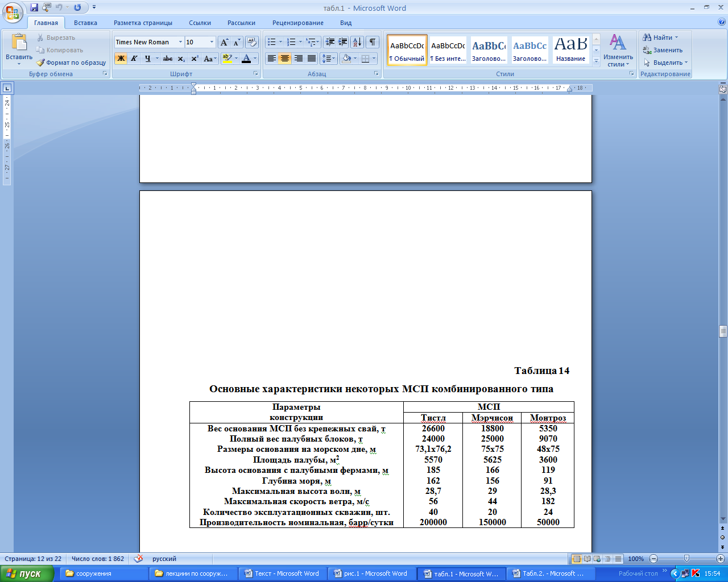Apply Subscript formatting icon
728x582 pixels.
click(181, 59)
